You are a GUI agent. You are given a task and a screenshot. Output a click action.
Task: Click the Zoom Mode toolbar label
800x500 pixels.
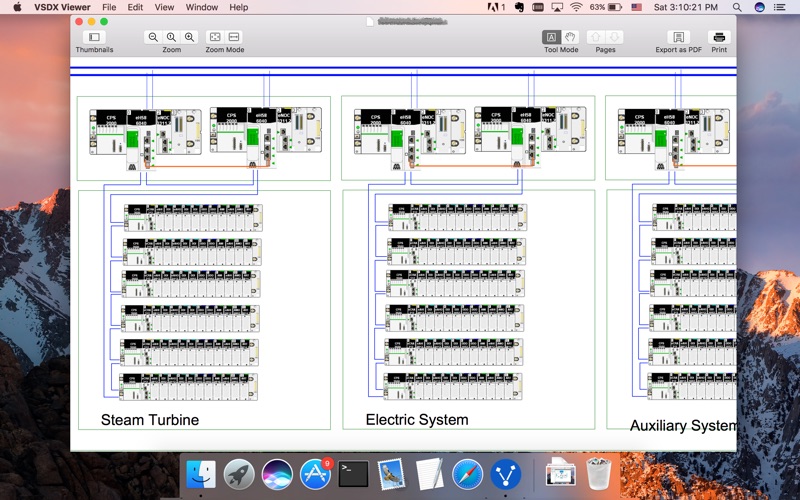(224, 49)
